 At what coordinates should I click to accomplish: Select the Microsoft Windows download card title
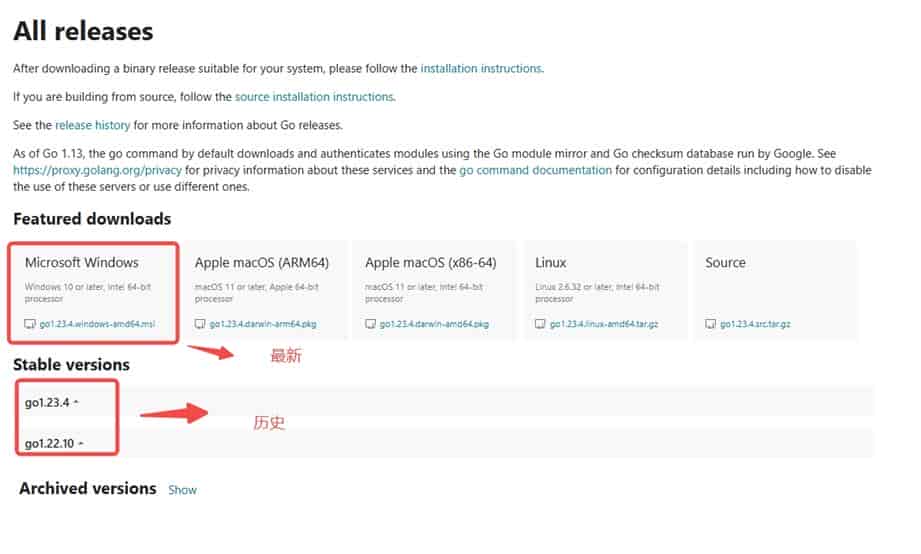pyautogui.click(x=82, y=263)
